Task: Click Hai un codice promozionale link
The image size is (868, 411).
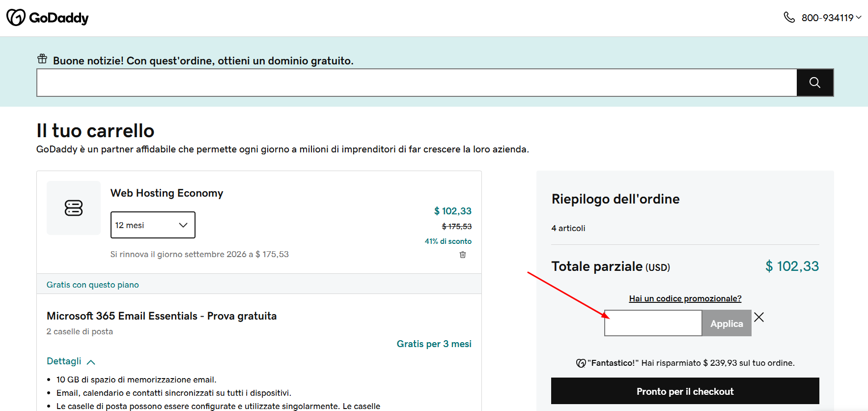Action: (685, 298)
